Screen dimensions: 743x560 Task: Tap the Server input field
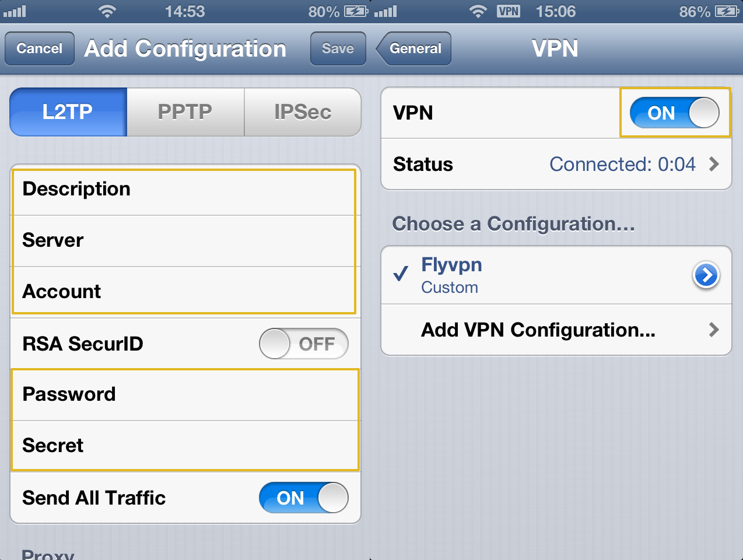point(185,241)
